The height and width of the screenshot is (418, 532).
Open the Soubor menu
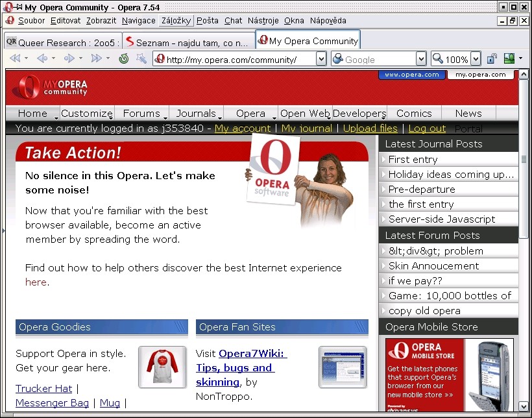pyautogui.click(x=32, y=21)
